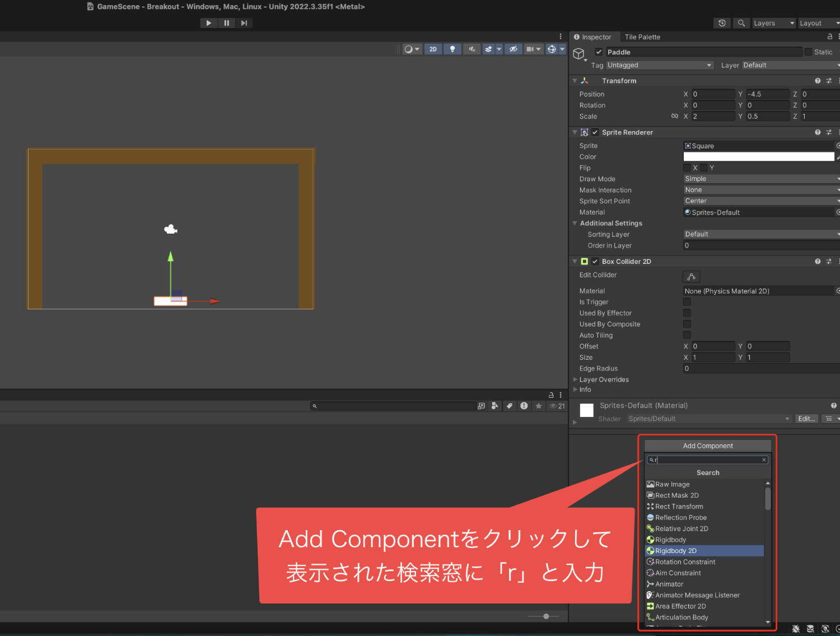The image size is (840, 636).
Task: Open the Sprite Sort Point dropdown
Action: click(x=762, y=201)
